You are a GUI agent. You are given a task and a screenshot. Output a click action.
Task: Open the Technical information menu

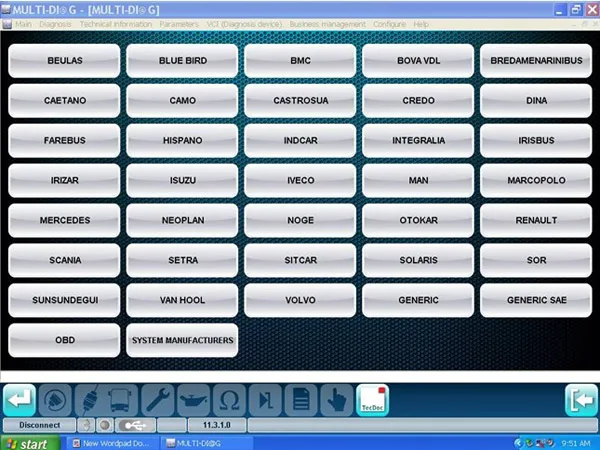coord(116,24)
